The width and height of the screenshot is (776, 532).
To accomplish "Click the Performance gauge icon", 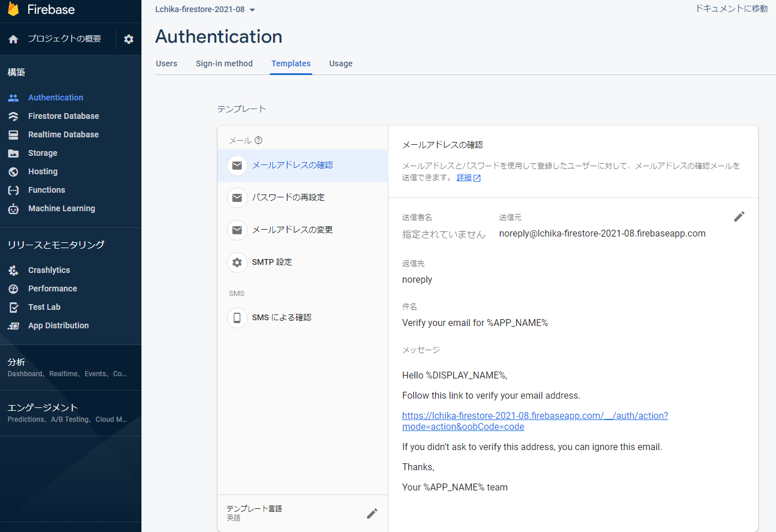I will tap(13, 289).
